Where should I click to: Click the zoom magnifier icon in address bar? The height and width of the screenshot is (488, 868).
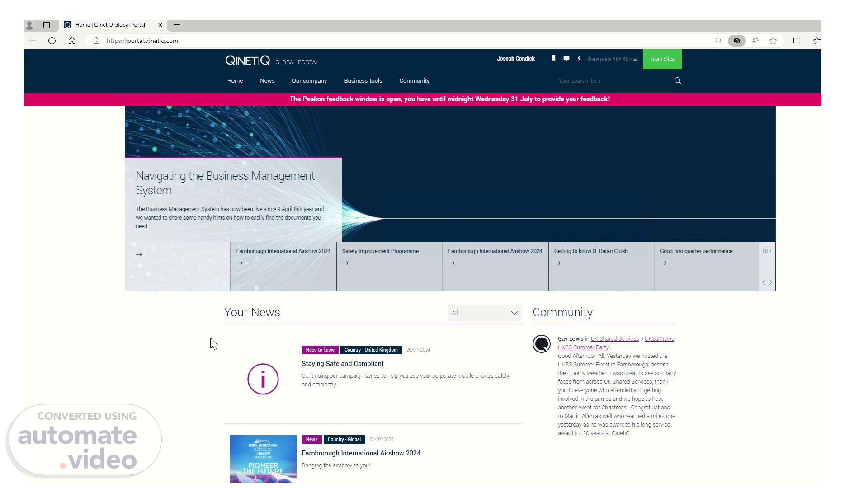coord(718,41)
